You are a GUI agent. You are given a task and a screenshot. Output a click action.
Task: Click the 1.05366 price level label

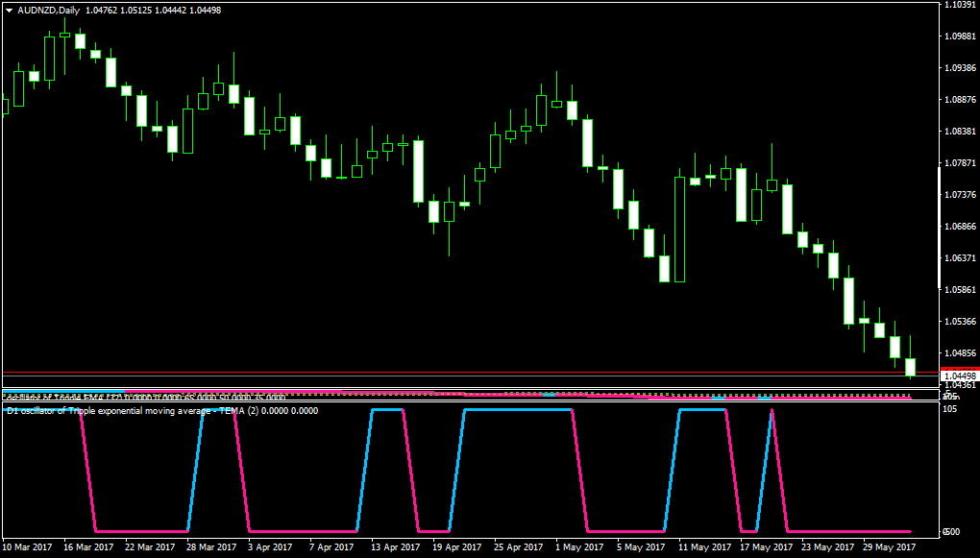tap(961, 322)
